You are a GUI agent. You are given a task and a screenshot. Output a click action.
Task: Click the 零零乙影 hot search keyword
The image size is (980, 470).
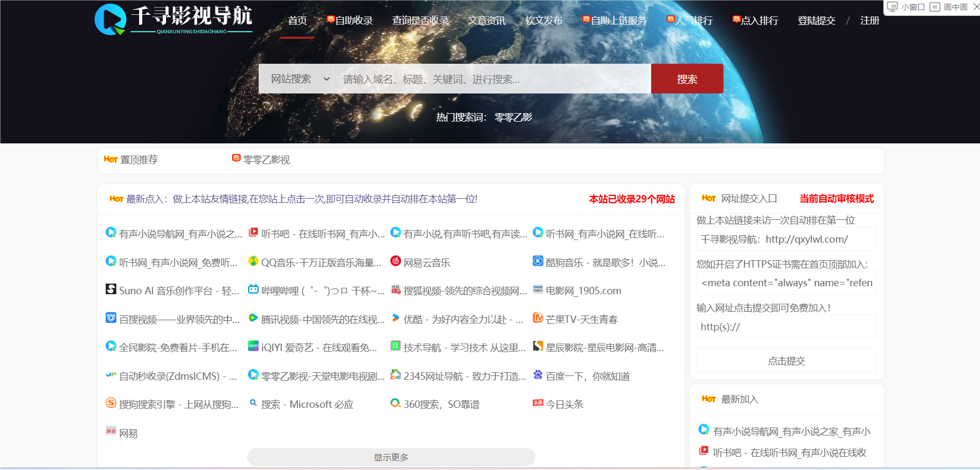[513, 117]
